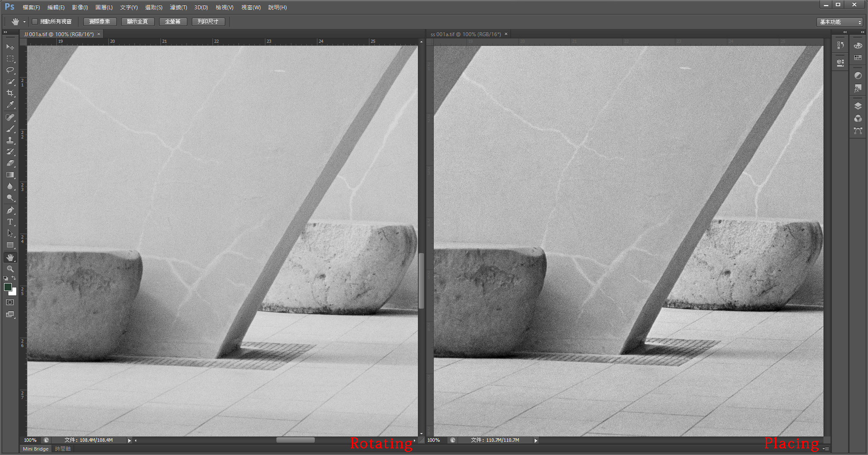Click the foreground color swatch
Image resolution: width=868 pixels, height=455 pixels.
tap(7, 287)
